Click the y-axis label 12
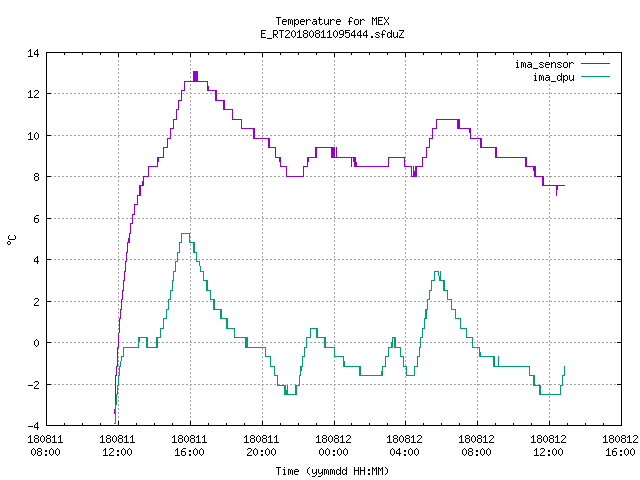The height and width of the screenshot is (480, 640). pos(33,94)
